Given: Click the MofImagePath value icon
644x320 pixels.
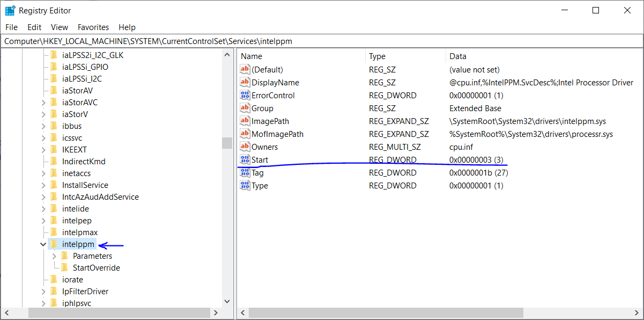Looking at the screenshot, I should [x=245, y=134].
